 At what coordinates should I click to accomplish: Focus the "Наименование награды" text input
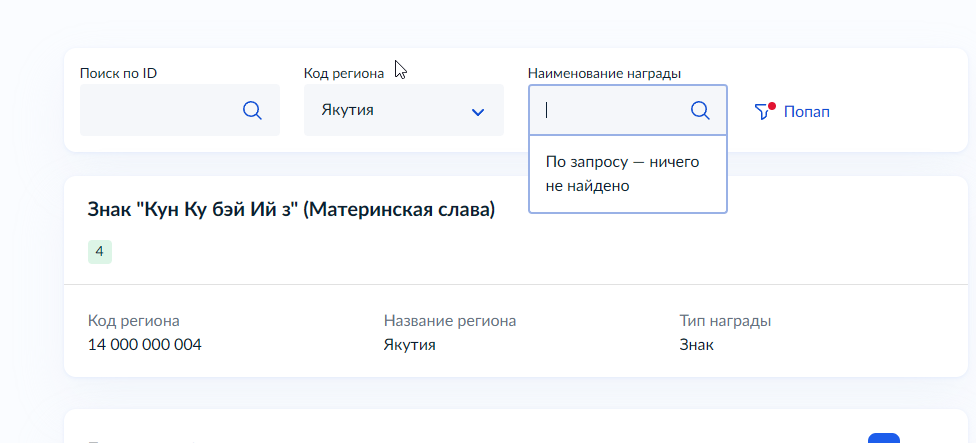click(x=612, y=110)
